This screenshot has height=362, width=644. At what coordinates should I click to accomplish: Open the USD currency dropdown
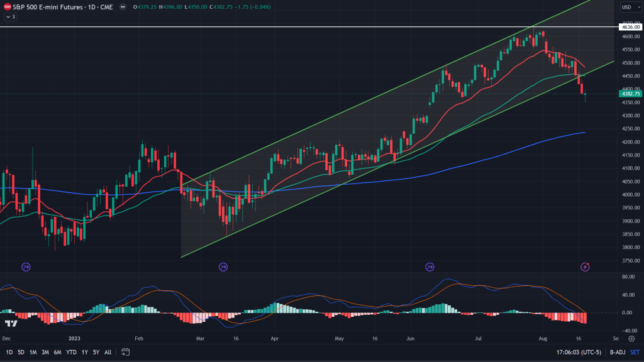(x=626, y=8)
